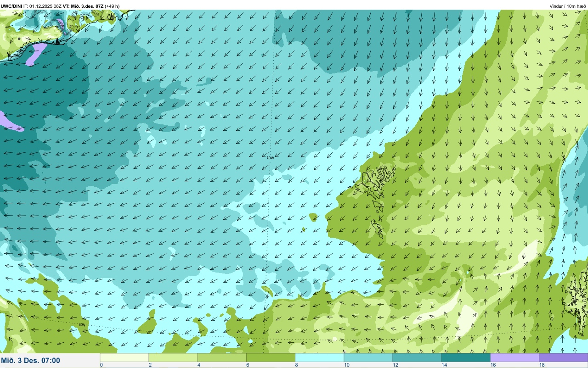Click the 4–6 m/s green legend swatch
Viewport: 588px width, 368px height.
222,357
